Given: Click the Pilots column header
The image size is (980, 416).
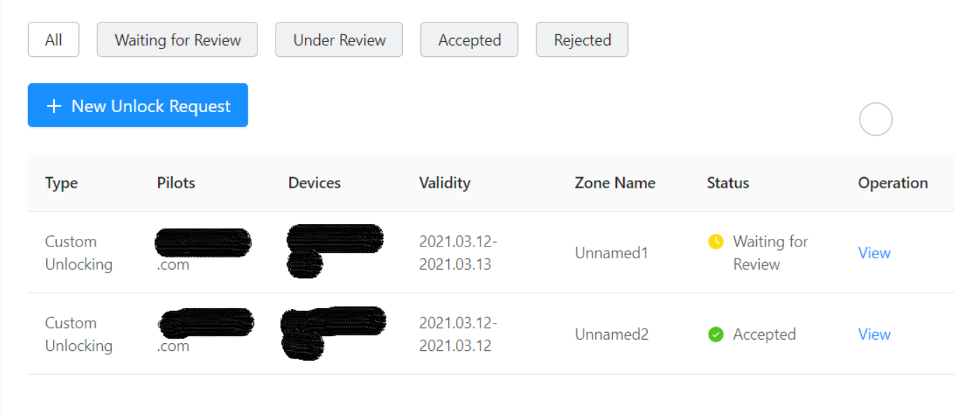Looking at the screenshot, I should click(x=176, y=183).
